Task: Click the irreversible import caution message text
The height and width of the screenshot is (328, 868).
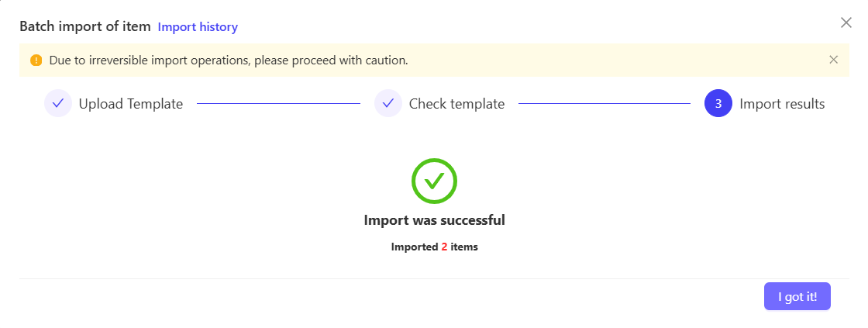Action: pyautogui.click(x=229, y=60)
